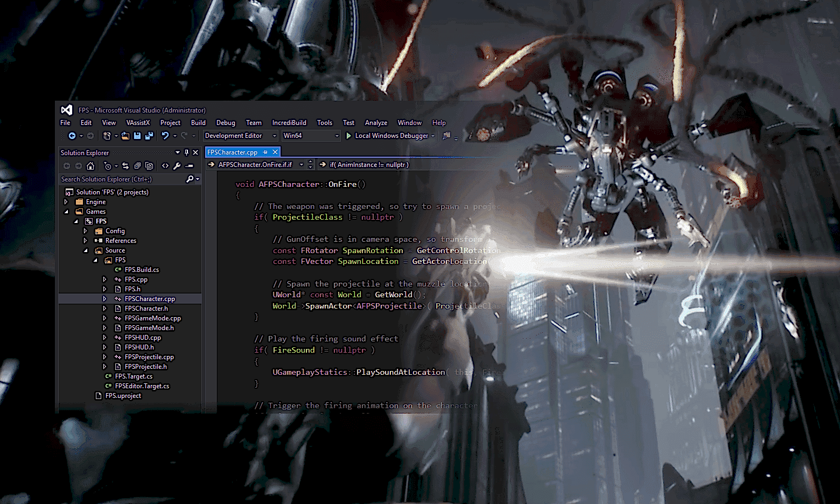840x504 pixels.
Task: Select FPSGameMode.cpp file
Action: 153,318
